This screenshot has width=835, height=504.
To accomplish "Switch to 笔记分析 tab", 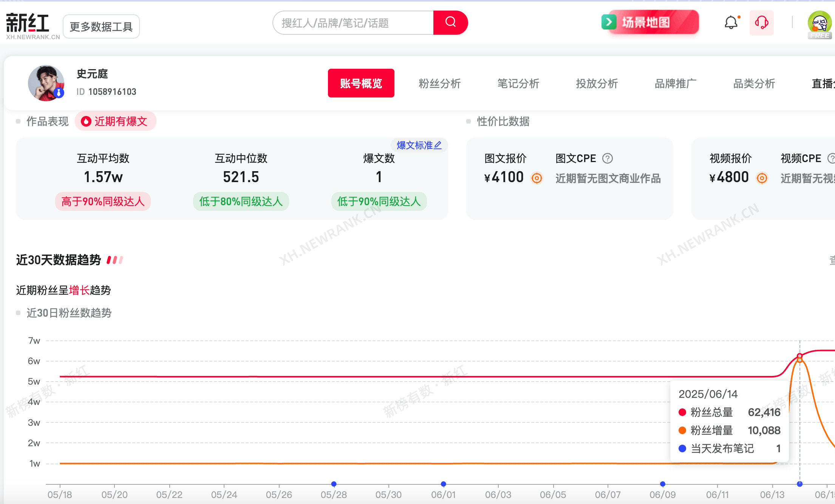I will [x=518, y=83].
